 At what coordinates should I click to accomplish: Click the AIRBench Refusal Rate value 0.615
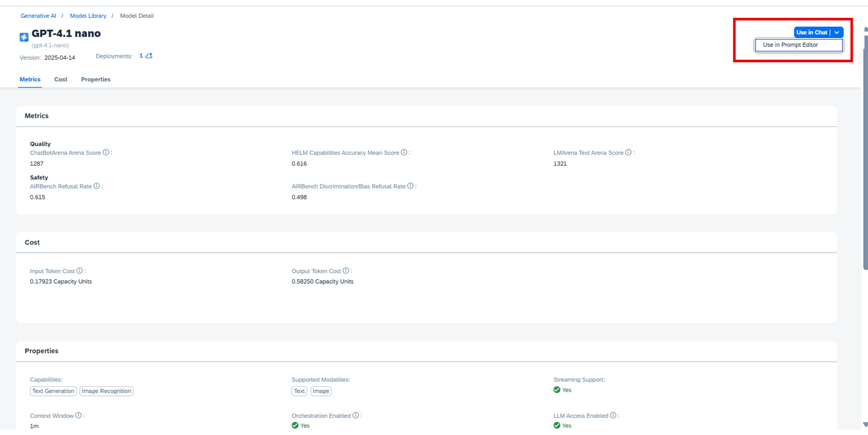coord(37,197)
